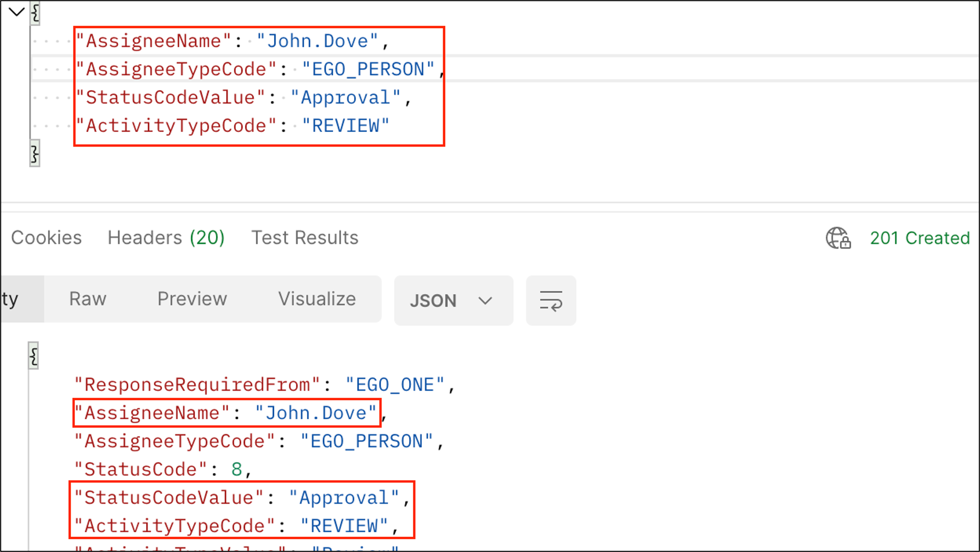Select the partially visible Pretty view
The image size is (980, 552).
click(x=15, y=299)
